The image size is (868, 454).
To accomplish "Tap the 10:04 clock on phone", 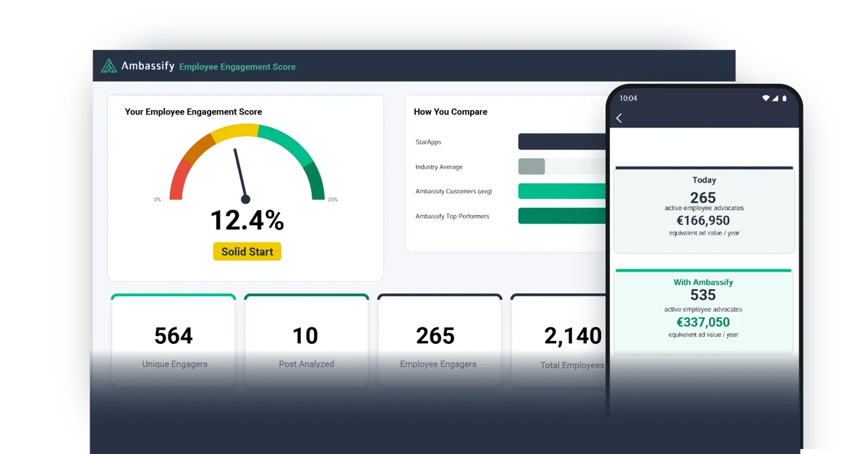I will tap(629, 98).
